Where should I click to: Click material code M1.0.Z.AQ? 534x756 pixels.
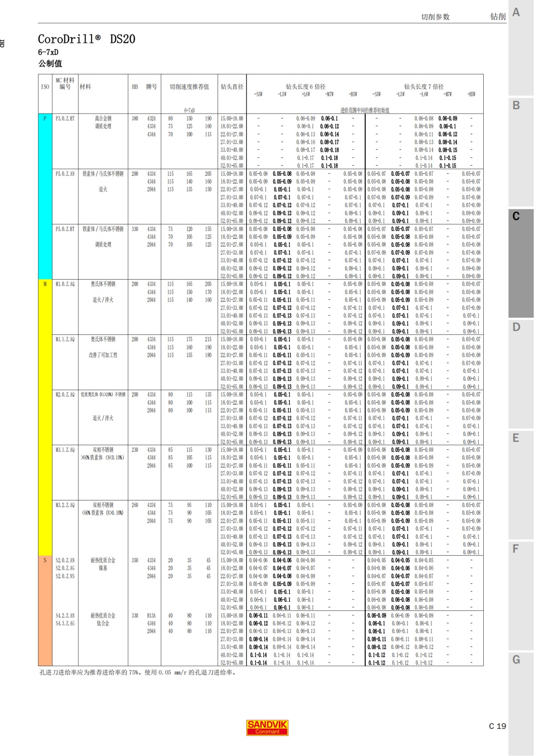(x=65, y=284)
